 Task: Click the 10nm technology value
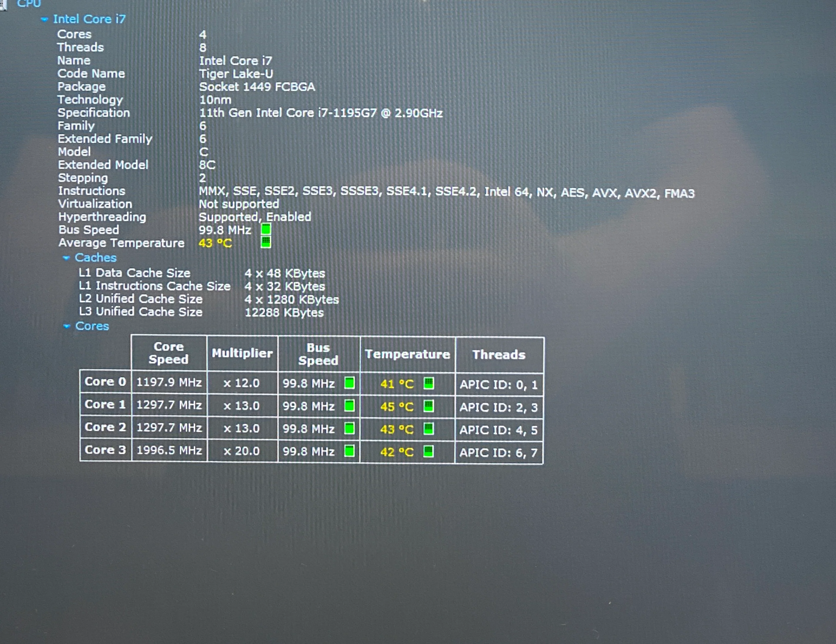pos(215,100)
